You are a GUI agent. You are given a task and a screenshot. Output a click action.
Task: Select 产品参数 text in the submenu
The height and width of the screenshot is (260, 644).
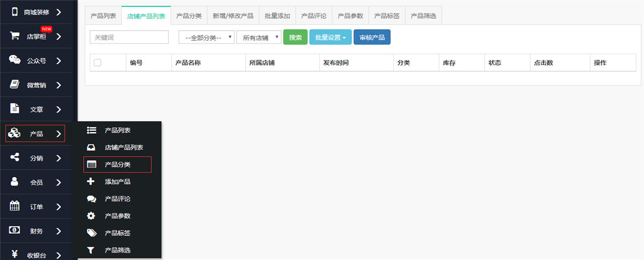click(x=118, y=216)
